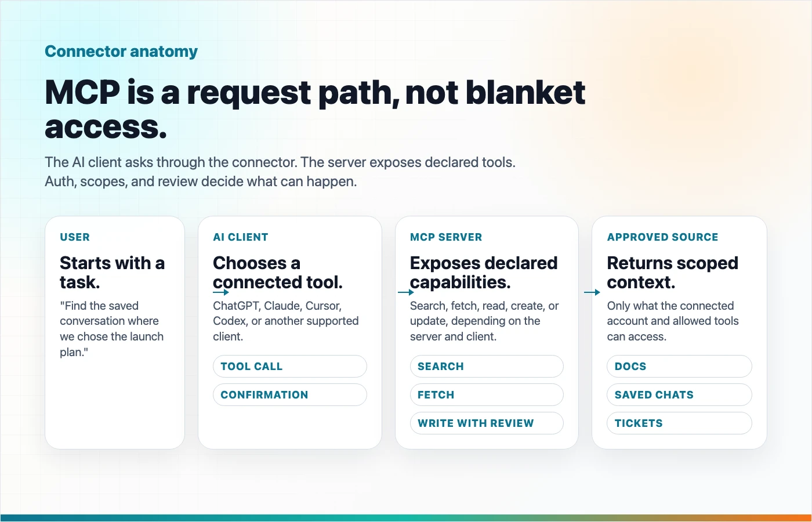This screenshot has width=812, height=522.
Task: Open the SAVED CHATS pill
Action: click(x=679, y=395)
